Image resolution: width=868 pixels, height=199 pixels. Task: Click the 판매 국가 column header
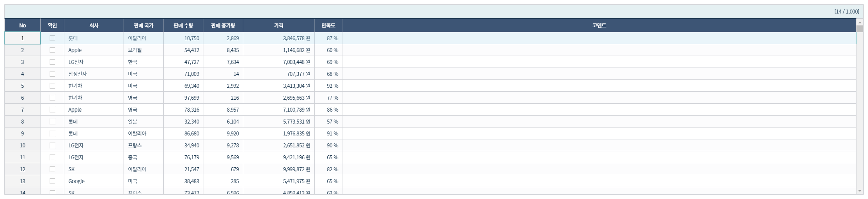click(x=143, y=25)
